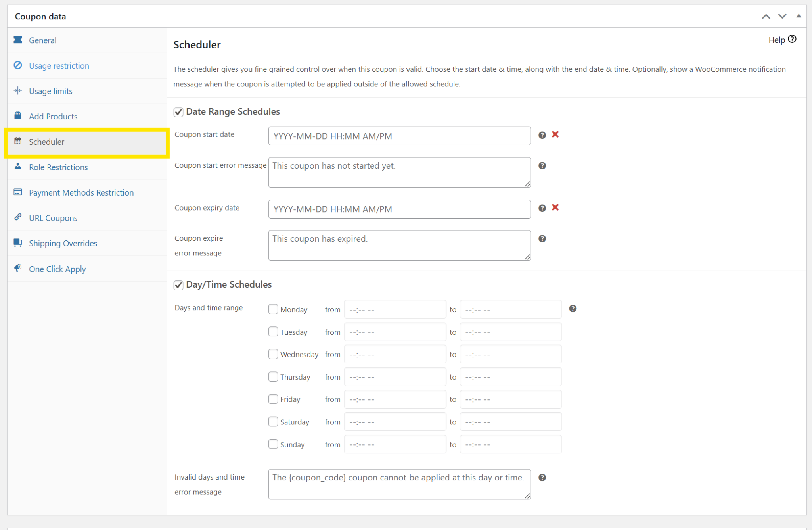
Task: Open the Payment Methods Restriction tab
Action: (x=81, y=192)
